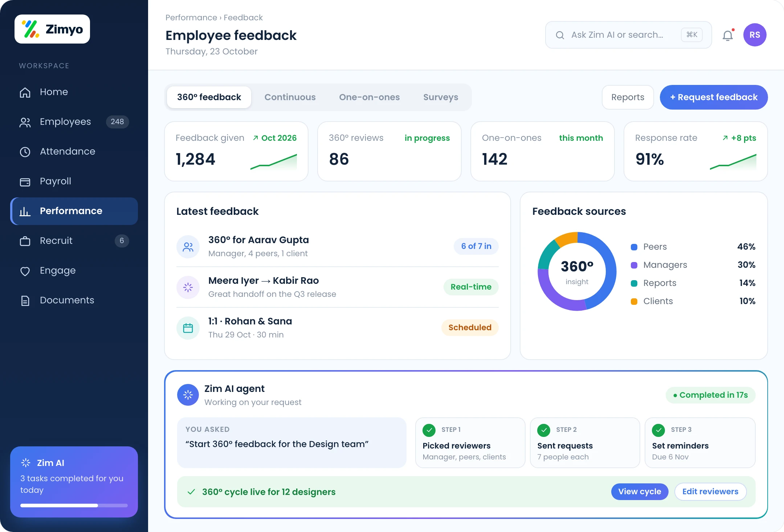This screenshot has height=532, width=784.
Task: Click the 360° insight donut chart
Action: (577, 271)
